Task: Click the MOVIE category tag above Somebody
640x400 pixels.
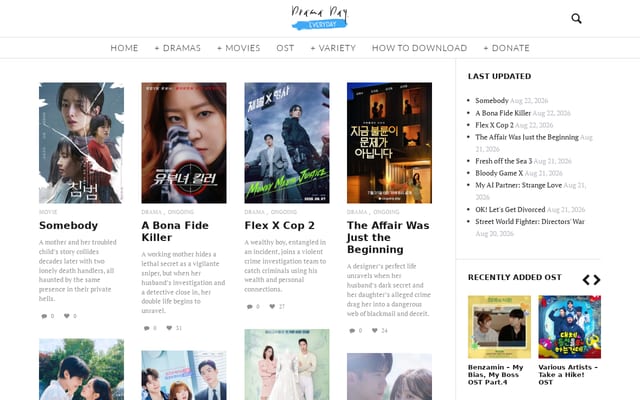Action: pos(48,212)
